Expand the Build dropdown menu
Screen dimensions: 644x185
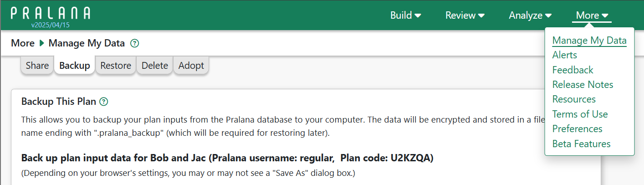tap(405, 15)
